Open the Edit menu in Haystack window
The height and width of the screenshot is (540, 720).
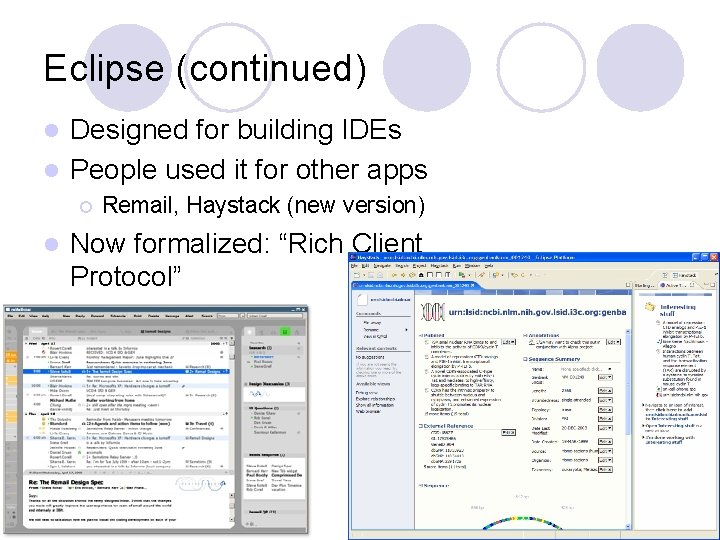pyautogui.click(x=365, y=265)
